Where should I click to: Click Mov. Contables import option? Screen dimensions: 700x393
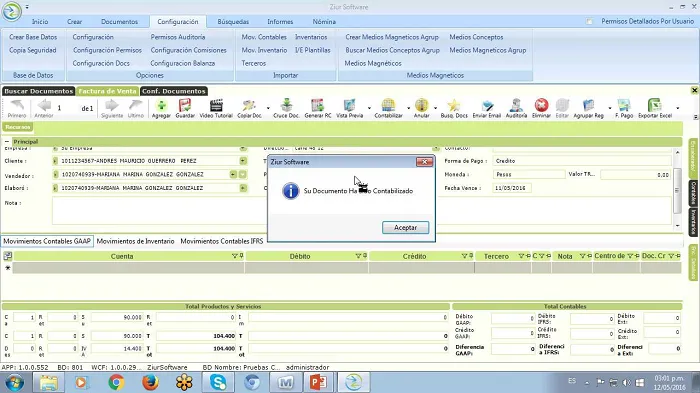264,37
